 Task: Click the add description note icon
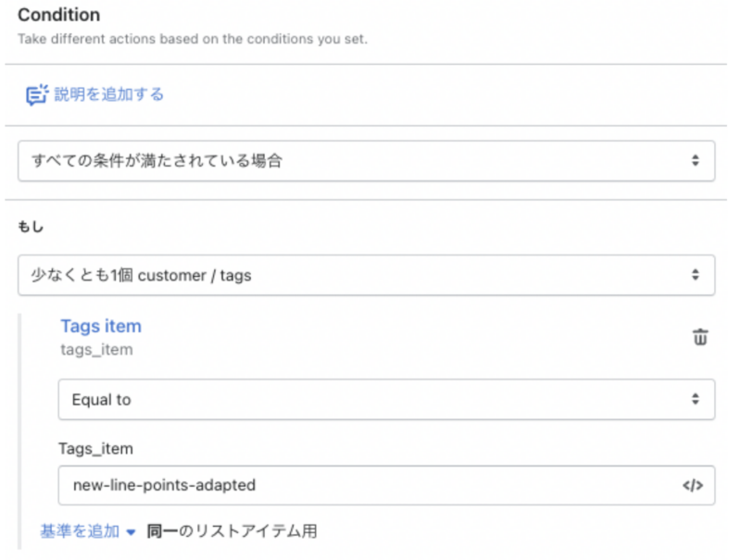point(36,94)
